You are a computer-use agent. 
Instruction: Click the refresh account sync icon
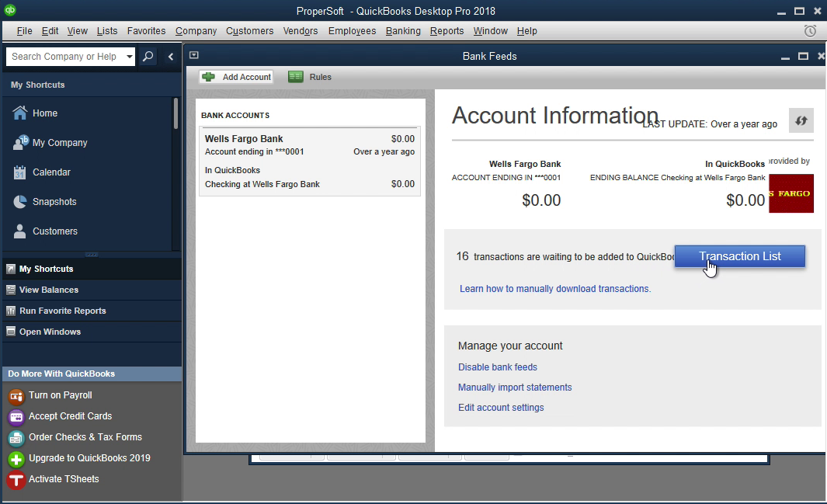click(x=801, y=120)
